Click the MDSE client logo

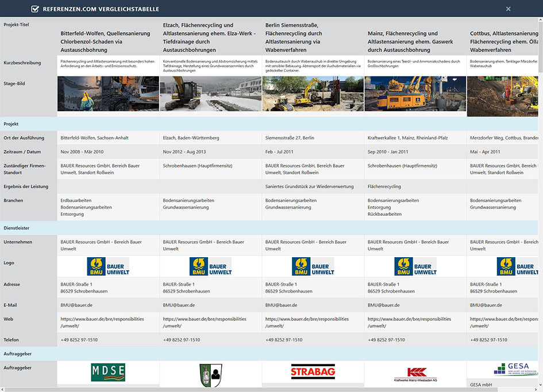coord(108,372)
